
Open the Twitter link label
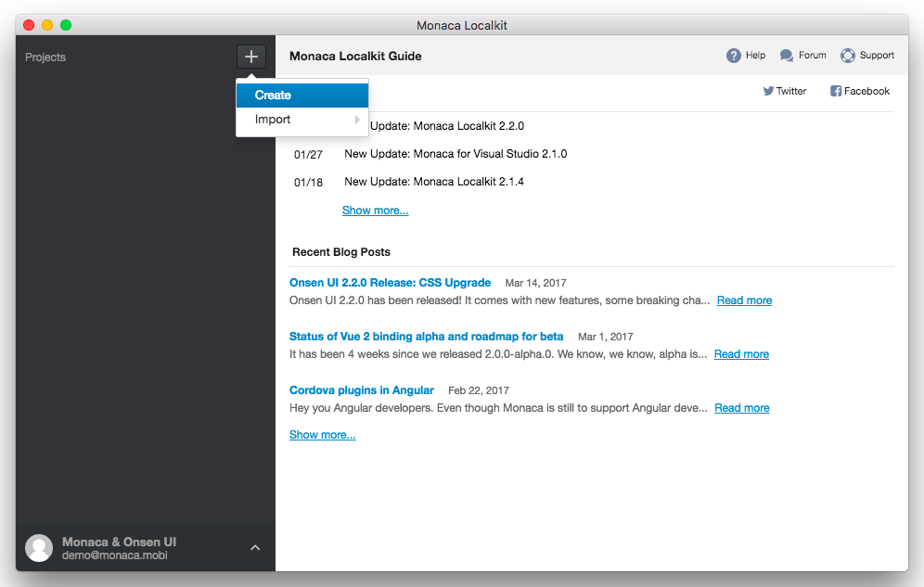[x=790, y=91]
